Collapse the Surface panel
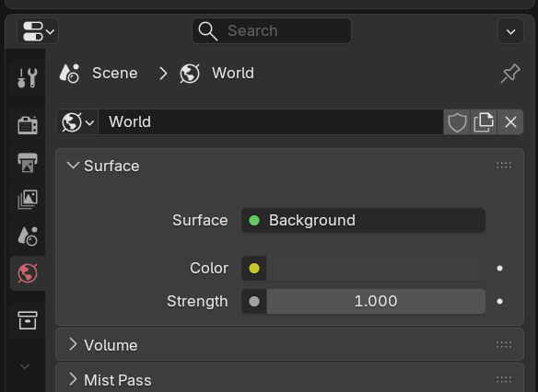This screenshot has height=392, width=538. [x=73, y=166]
